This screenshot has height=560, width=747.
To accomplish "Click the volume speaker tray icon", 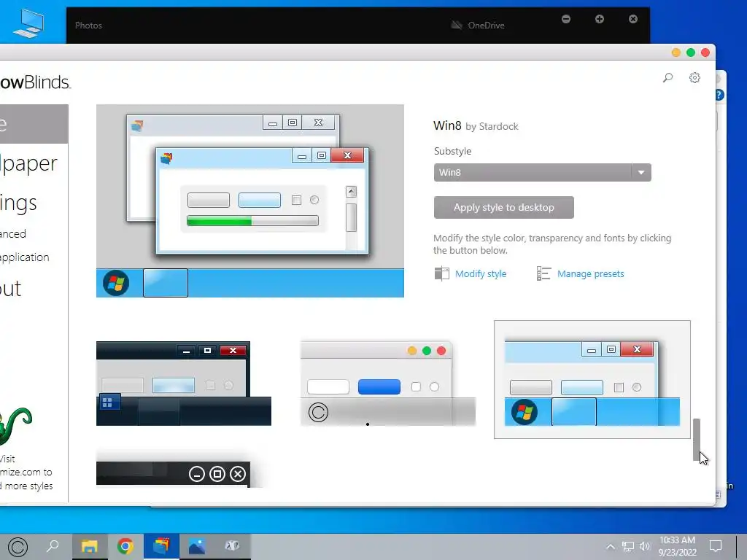I will (x=645, y=546).
